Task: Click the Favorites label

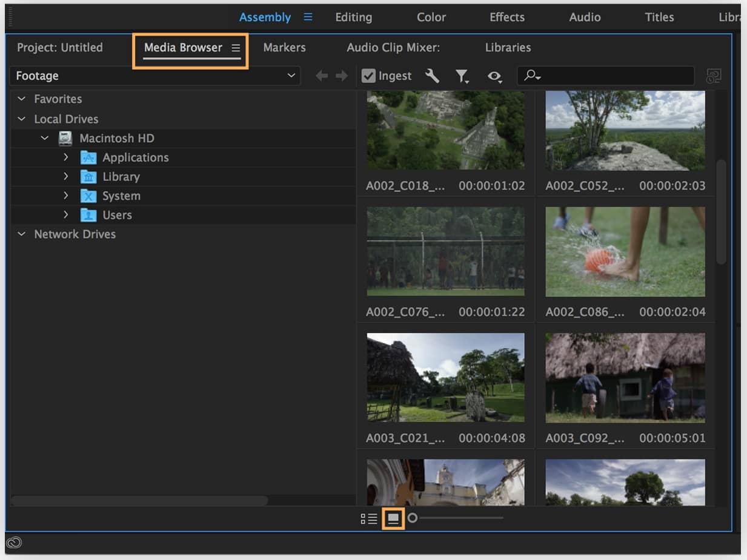Action: click(x=58, y=99)
